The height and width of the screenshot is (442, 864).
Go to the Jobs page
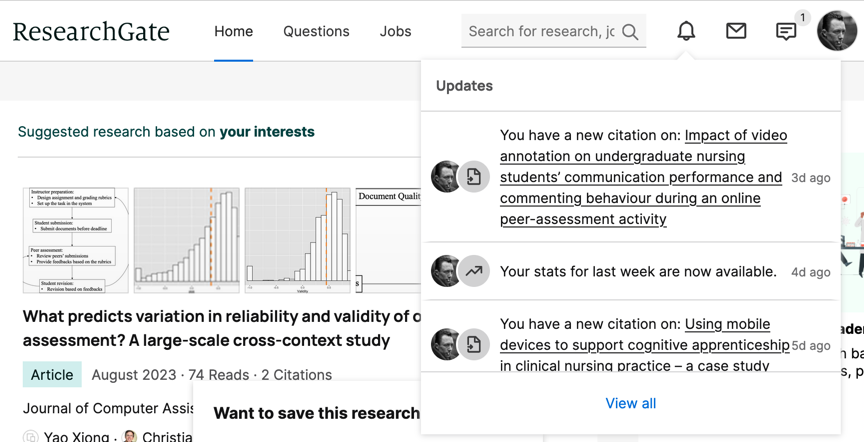(x=396, y=31)
